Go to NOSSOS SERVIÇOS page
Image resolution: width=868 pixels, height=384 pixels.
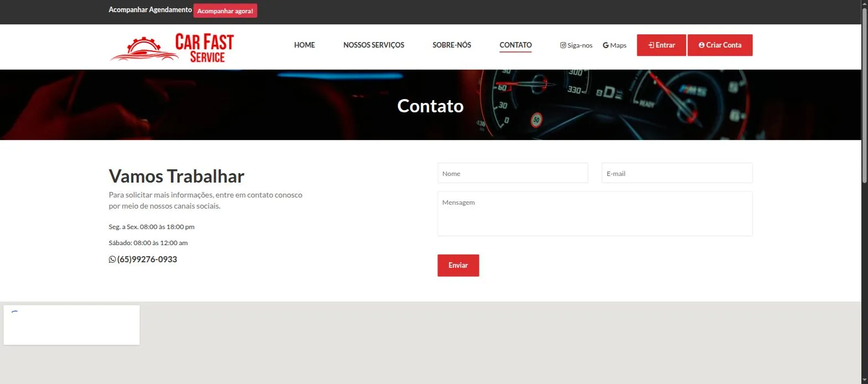tap(374, 45)
